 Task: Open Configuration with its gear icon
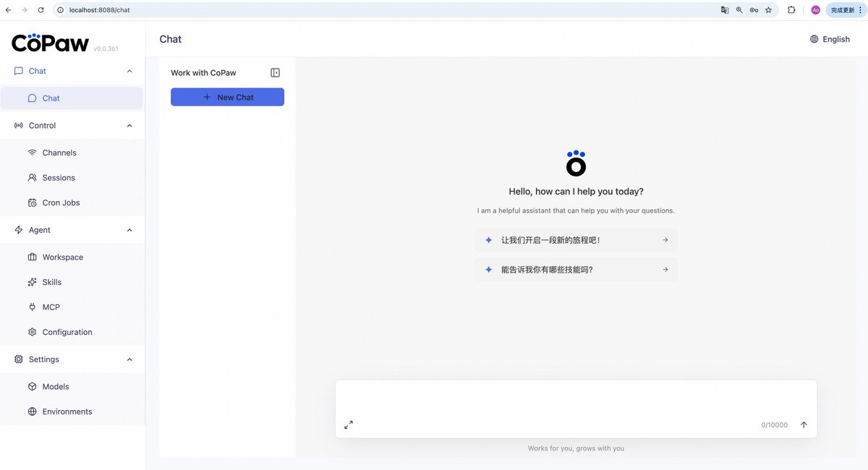(x=32, y=332)
